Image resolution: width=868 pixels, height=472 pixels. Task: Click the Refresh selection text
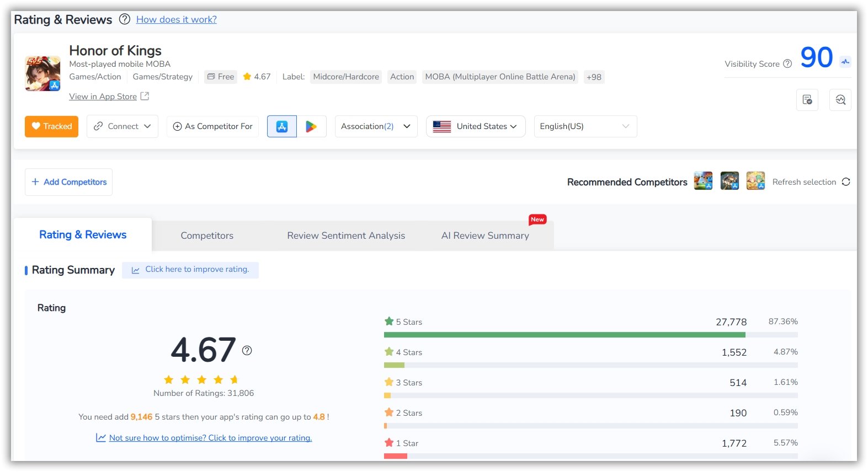[804, 182]
